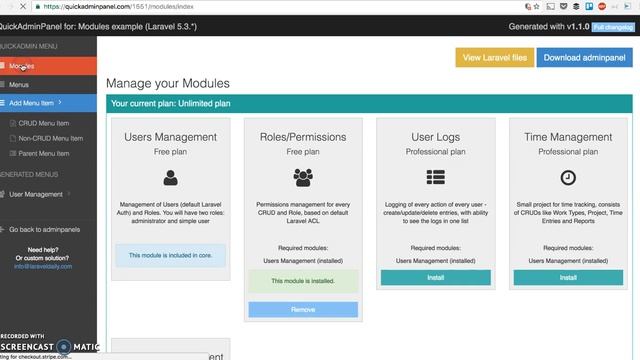Click the Menus list icon in sidebar
Viewport: 640px width, 360px height.
click(2, 84)
